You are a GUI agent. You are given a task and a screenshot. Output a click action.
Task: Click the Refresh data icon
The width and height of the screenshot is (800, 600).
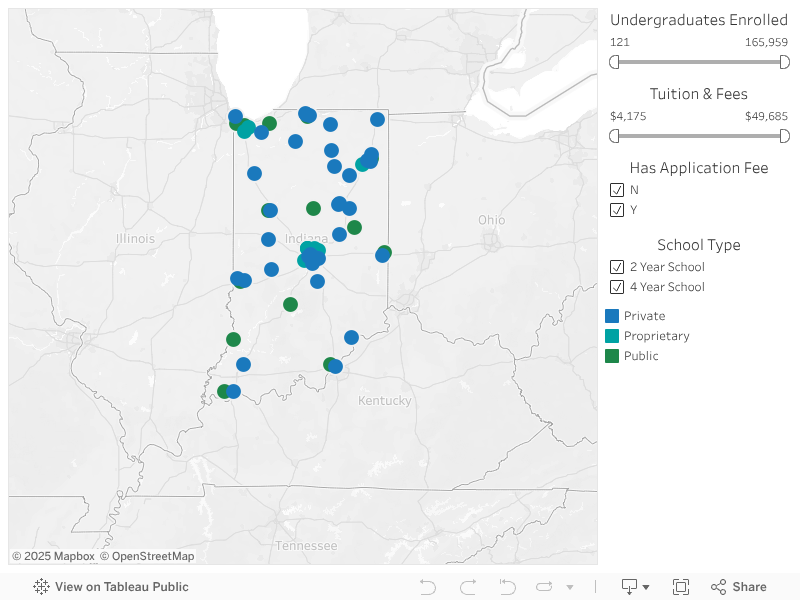coord(545,587)
